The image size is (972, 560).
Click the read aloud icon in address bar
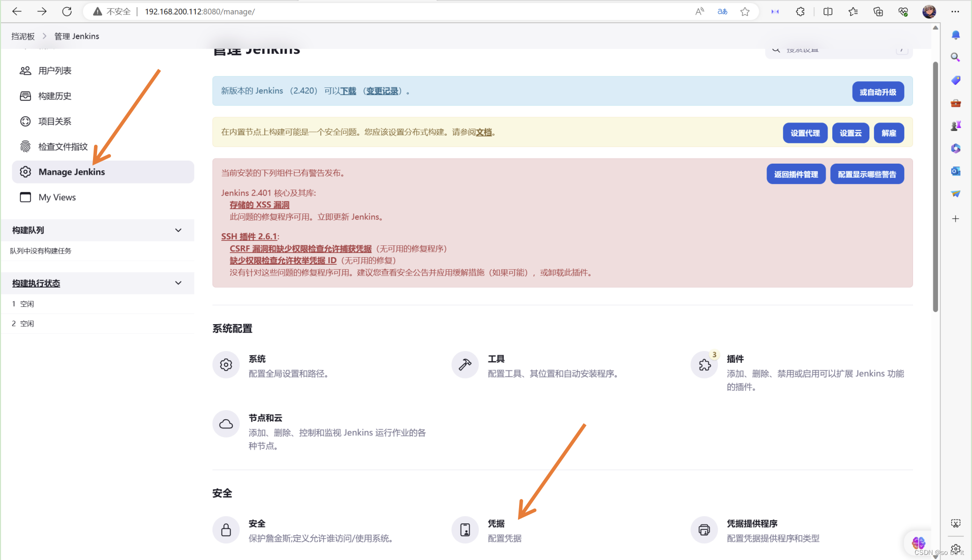point(700,11)
